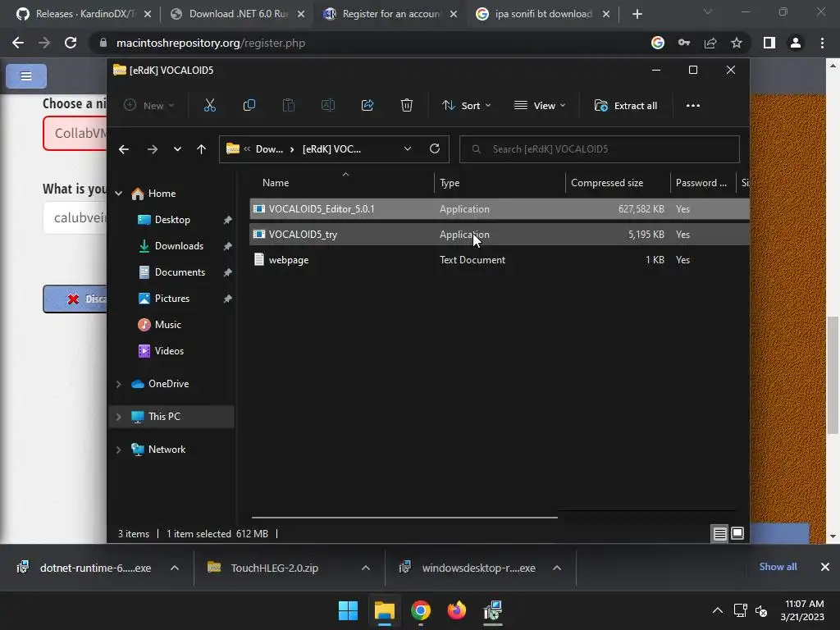Open the Sort dropdown
The image size is (840, 630).
(x=466, y=106)
